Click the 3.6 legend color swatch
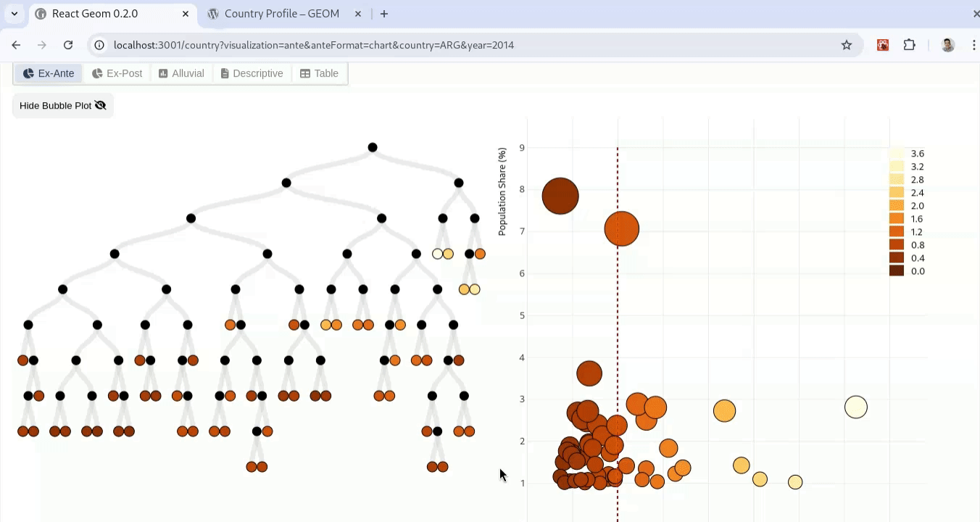 point(897,154)
